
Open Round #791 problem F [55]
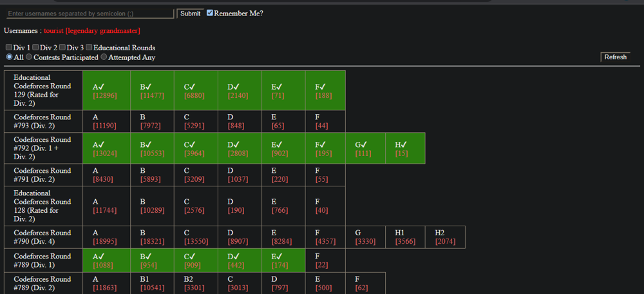click(325, 175)
